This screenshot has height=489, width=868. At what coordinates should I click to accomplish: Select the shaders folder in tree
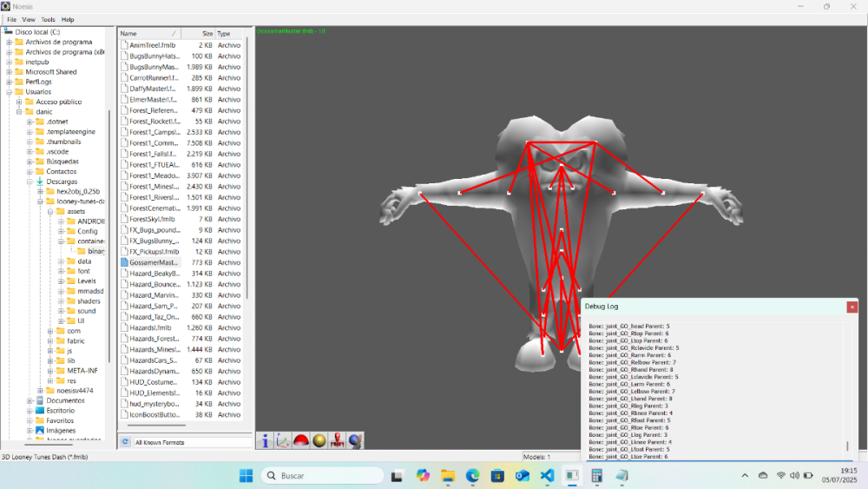pyautogui.click(x=89, y=301)
